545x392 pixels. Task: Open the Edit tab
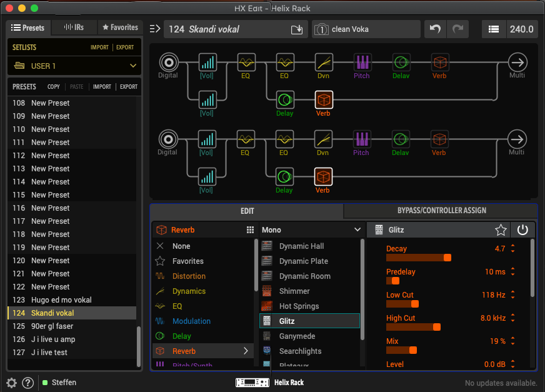(247, 211)
